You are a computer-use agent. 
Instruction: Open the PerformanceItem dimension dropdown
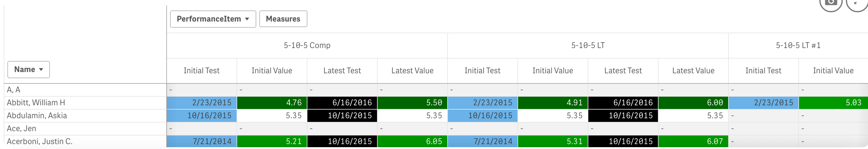[213, 19]
